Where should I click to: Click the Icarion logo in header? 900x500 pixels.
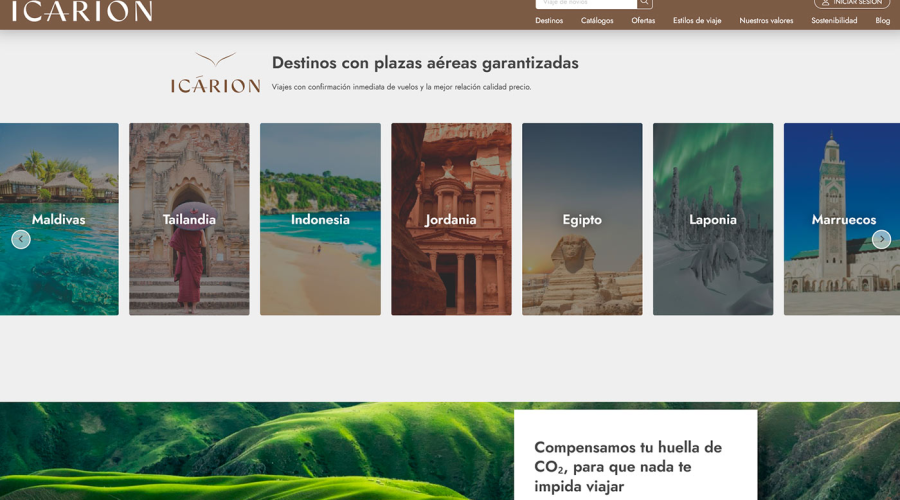point(82,11)
